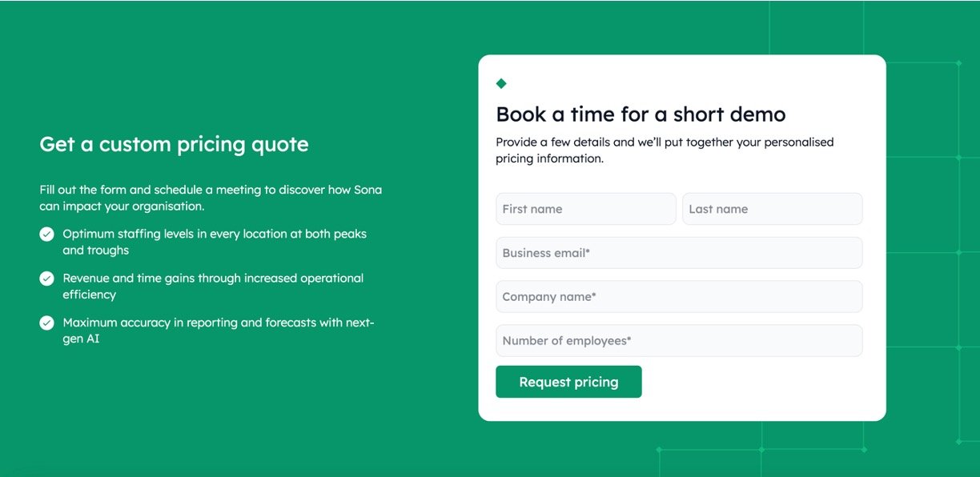This screenshot has width=980, height=477.
Task: Click the 'Fill out the form and schedule' paragraph
Action: pyautogui.click(x=211, y=198)
